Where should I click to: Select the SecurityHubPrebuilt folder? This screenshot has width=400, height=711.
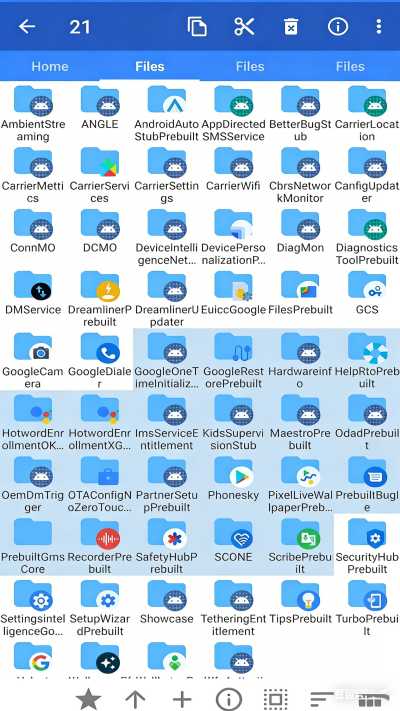coord(367,545)
